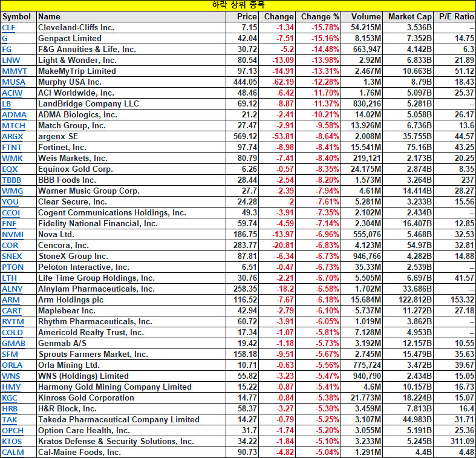This screenshot has width=476, height=458.
Task: Select the StoneX Group Inc. cell
Action: tap(131, 257)
